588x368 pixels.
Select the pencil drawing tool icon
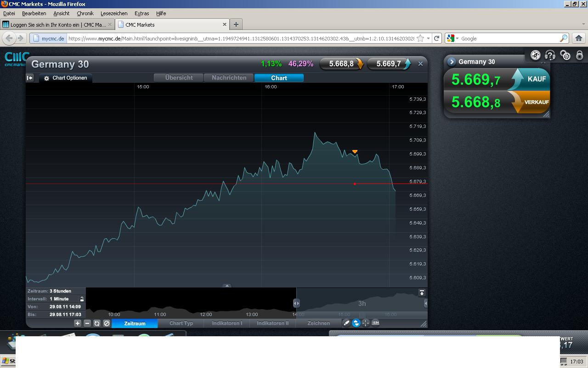(x=346, y=323)
